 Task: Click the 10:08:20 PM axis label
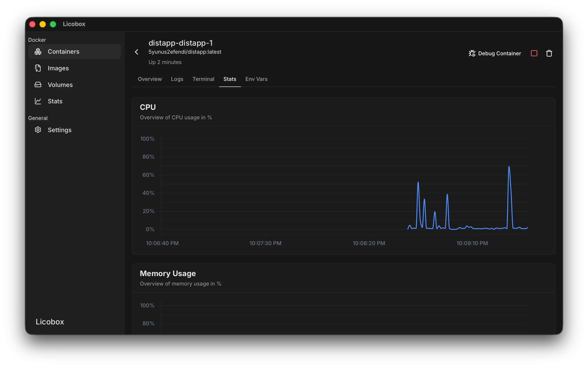pyautogui.click(x=369, y=243)
